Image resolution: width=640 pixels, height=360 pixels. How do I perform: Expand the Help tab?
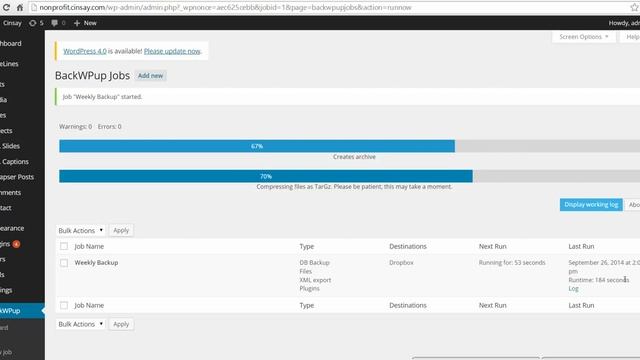631,37
